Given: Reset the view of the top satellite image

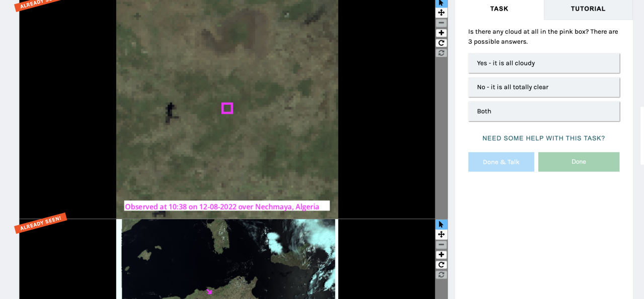Looking at the screenshot, I should [441, 53].
